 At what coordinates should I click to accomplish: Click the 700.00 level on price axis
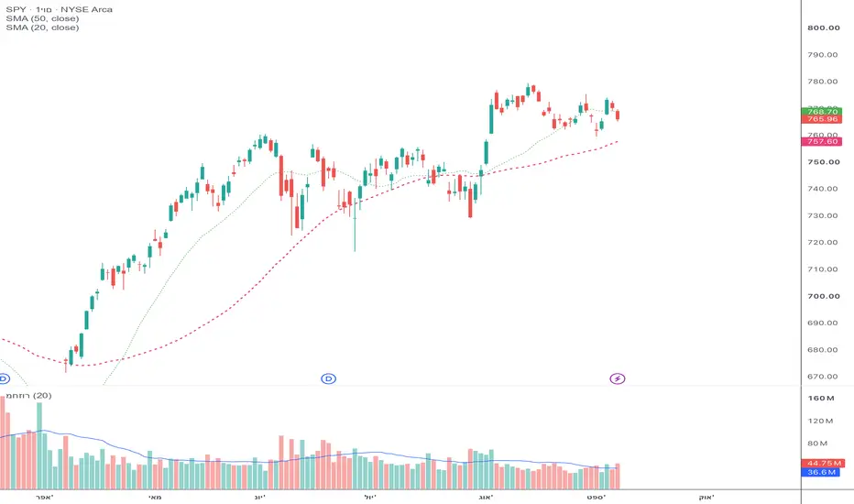pos(823,296)
